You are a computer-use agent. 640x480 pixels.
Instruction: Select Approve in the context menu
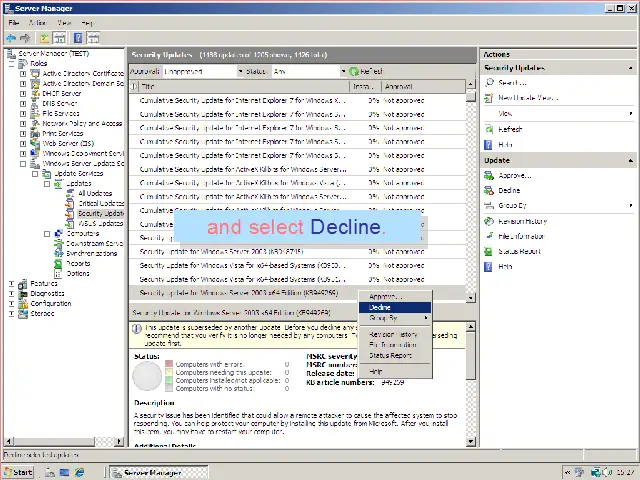tap(395, 297)
